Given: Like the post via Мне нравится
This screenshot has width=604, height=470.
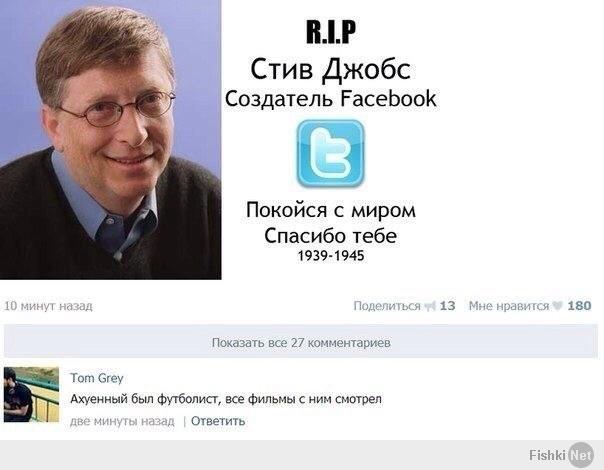Looking at the screenshot, I should (508, 306).
